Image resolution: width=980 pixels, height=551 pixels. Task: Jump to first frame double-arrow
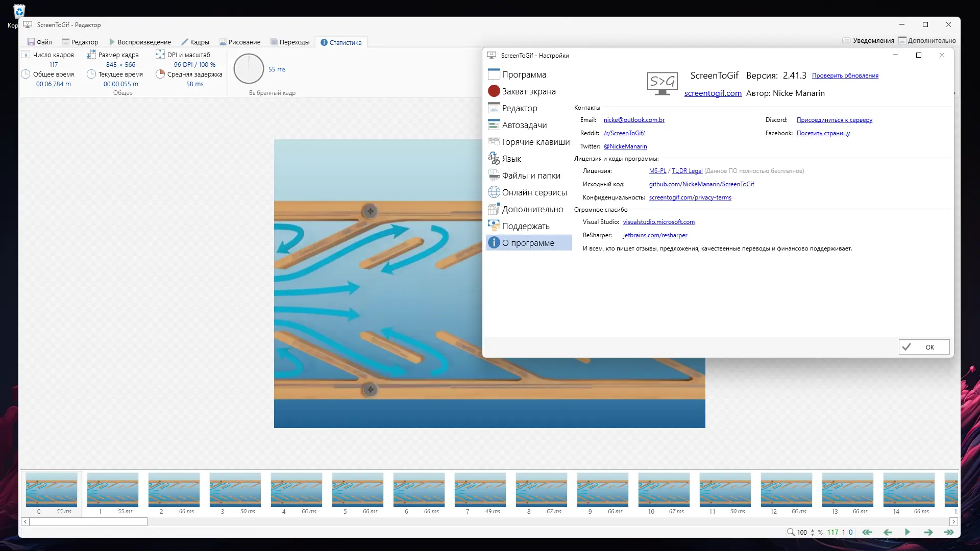click(867, 532)
